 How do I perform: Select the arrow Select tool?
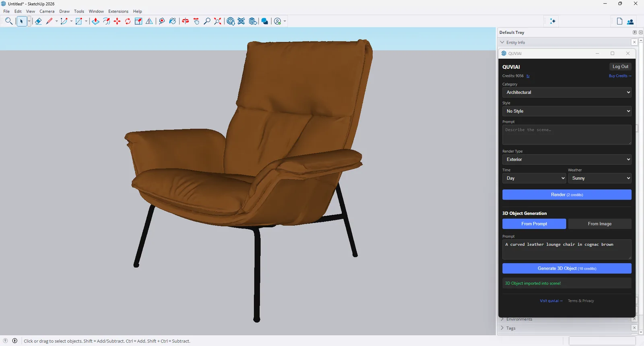click(x=22, y=21)
